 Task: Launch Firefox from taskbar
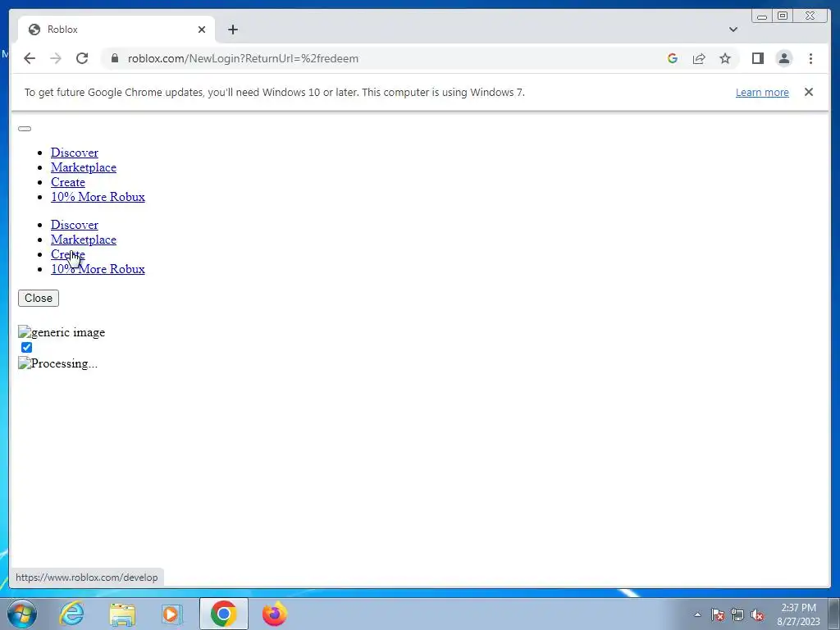(x=274, y=614)
